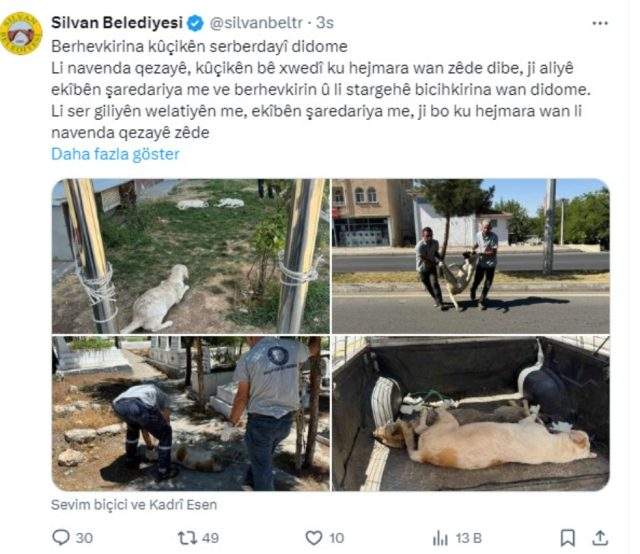Click the share upload icon
640x554 pixels.
point(600,537)
